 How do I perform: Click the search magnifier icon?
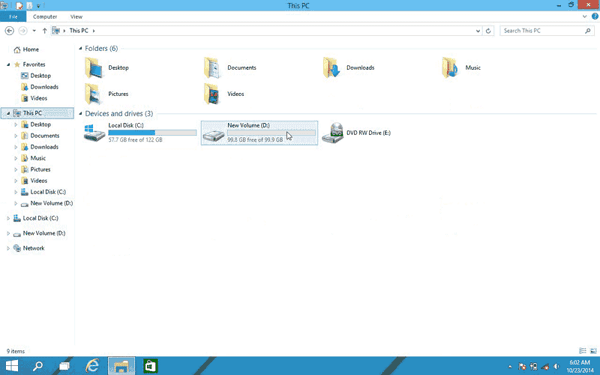tap(588, 31)
